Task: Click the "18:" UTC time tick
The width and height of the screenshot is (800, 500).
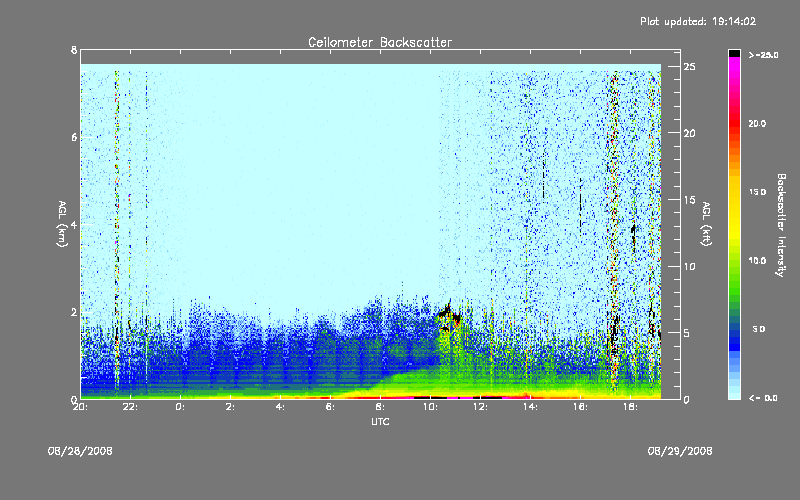Action: click(630, 407)
